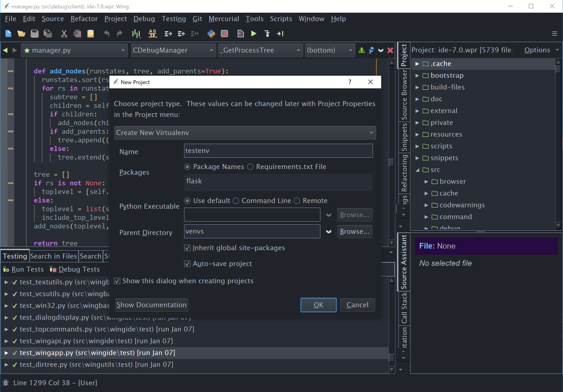Click the green Run play icon
563x392 pixels.
254,34
